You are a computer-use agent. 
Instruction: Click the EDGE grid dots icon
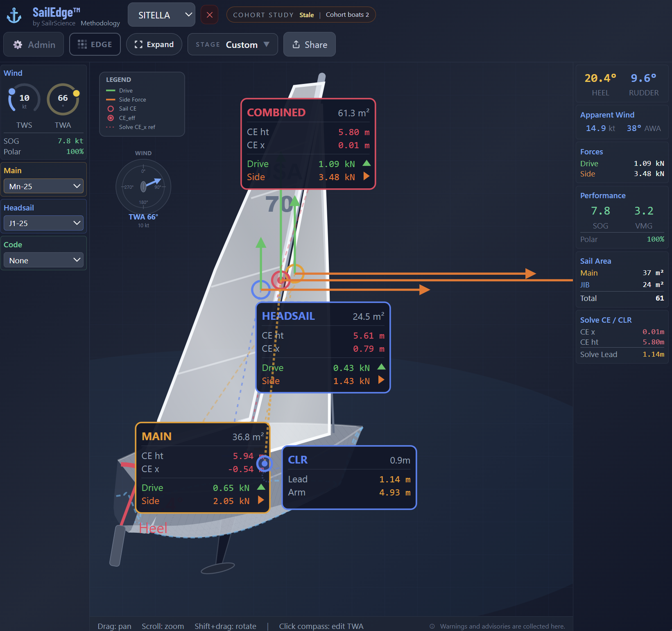click(82, 44)
